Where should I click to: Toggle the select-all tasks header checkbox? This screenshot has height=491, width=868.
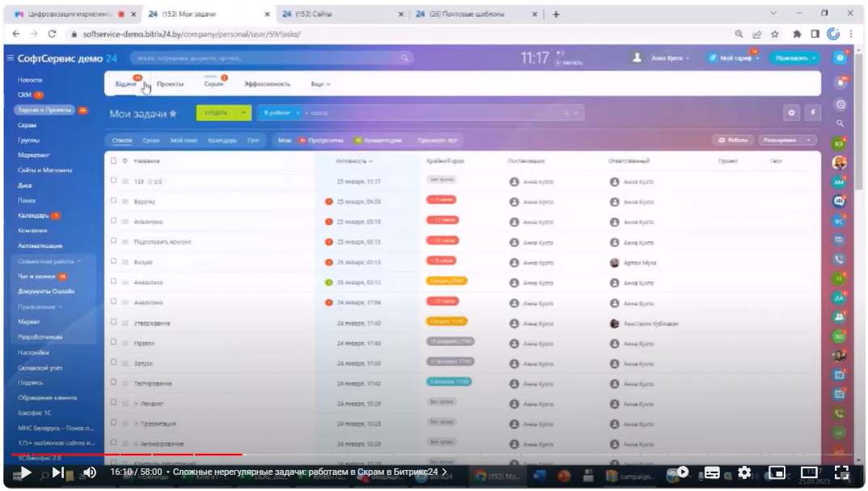[114, 161]
